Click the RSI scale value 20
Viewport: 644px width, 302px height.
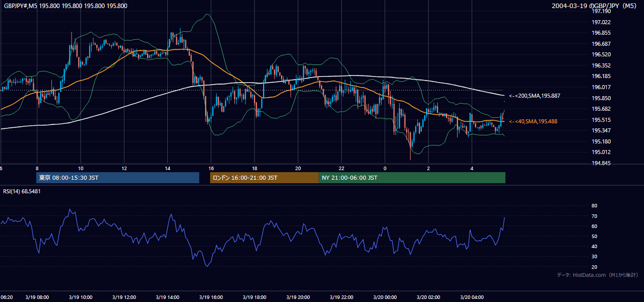click(x=594, y=267)
